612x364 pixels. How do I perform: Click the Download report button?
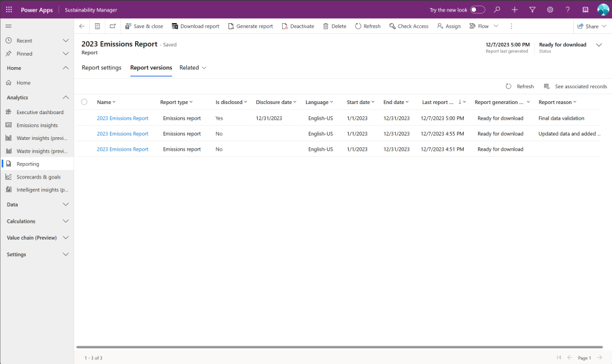point(195,26)
